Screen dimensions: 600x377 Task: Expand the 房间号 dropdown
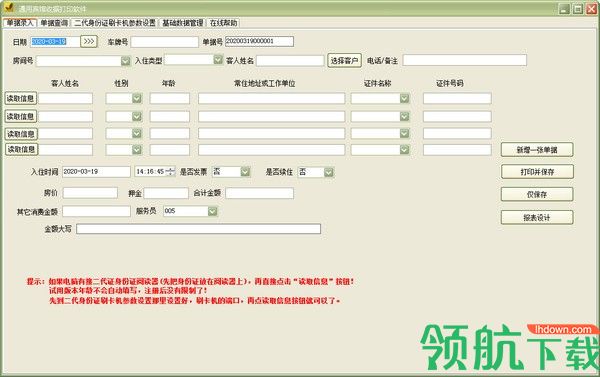pos(126,61)
